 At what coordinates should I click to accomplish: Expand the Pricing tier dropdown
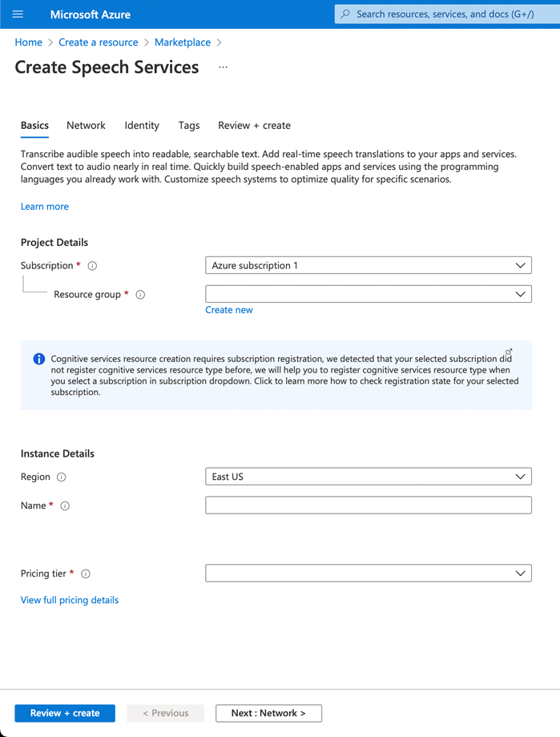click(x=369, y=573)
